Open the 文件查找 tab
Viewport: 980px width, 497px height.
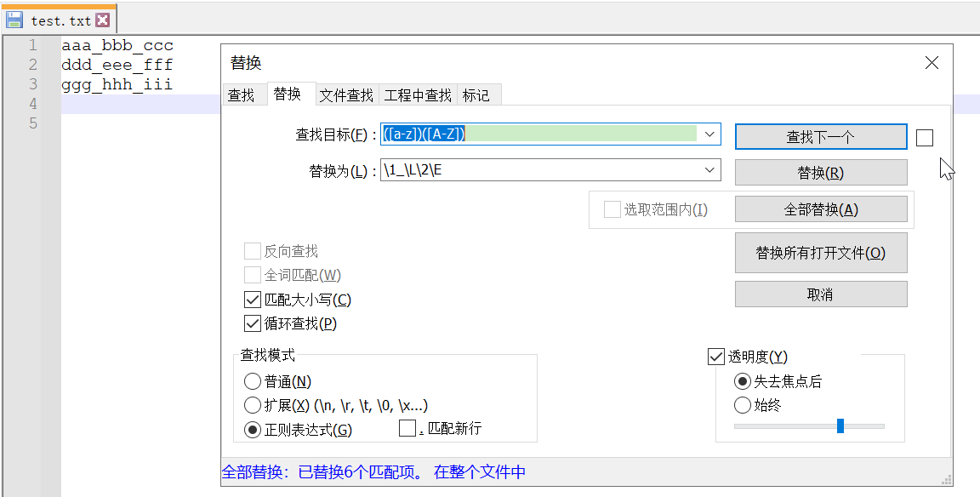[x=346, y=95]
